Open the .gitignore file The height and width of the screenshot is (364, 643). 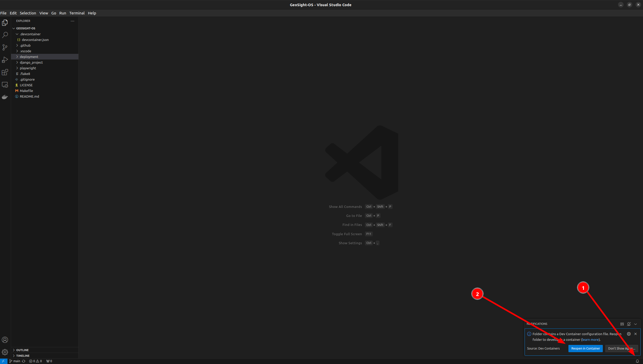[x=45, y=79]
